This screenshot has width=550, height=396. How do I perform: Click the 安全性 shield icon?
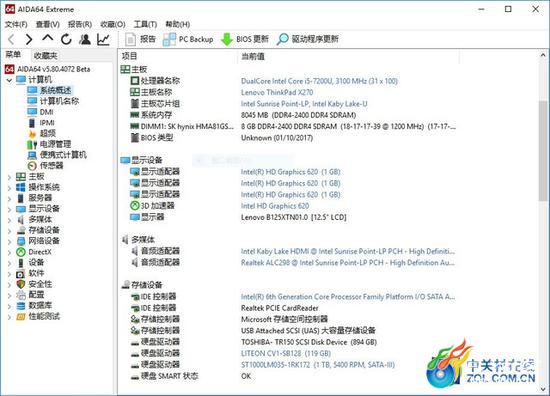pyautogui.click(x=21, y=284)
